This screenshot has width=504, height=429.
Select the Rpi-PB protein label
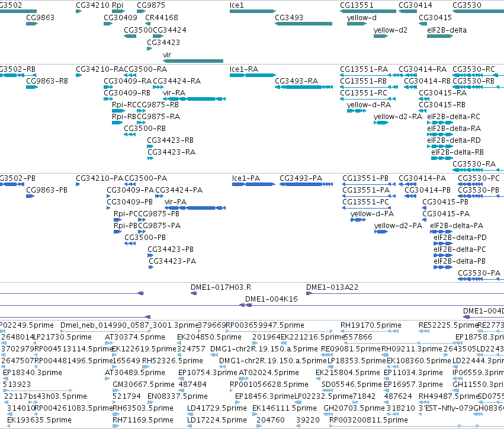(126, 226)
